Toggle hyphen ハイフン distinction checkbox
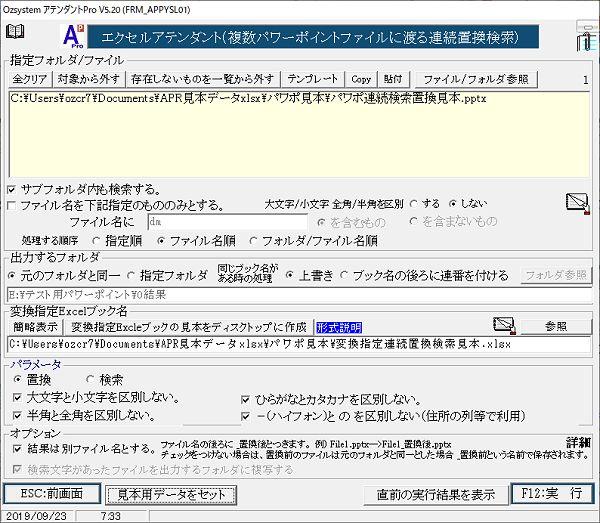 (x=245, y=416)
